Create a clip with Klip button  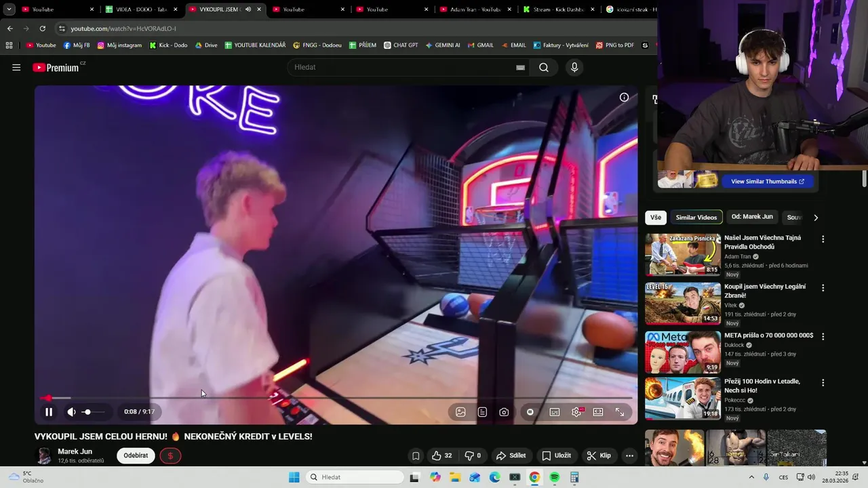click(599, 455)
